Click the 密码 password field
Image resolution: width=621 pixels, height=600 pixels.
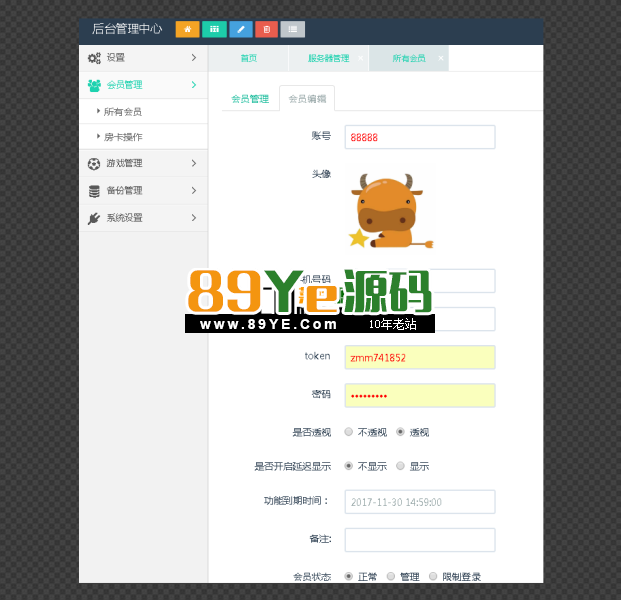point(420,395)
